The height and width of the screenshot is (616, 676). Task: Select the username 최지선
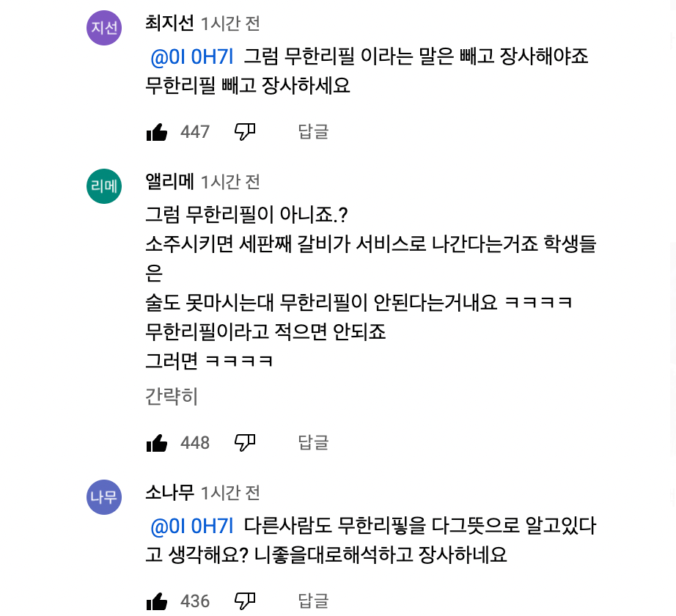pos(169,23)
